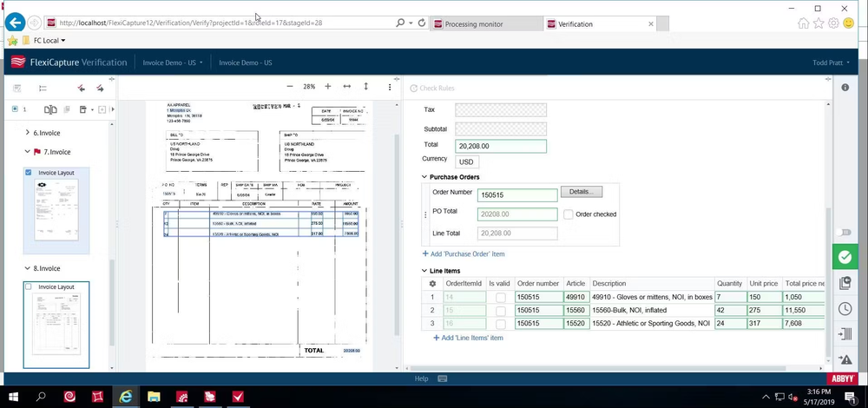Image resolution: width=868 pixels, height=408 pixels.
Task: Click the Line Items table settings gear
Action: 433,284
